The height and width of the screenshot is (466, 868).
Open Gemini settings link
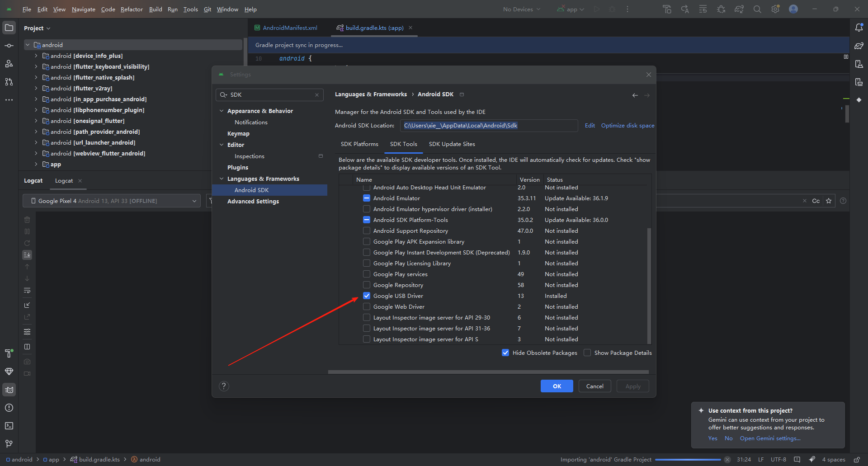point(770,438)
